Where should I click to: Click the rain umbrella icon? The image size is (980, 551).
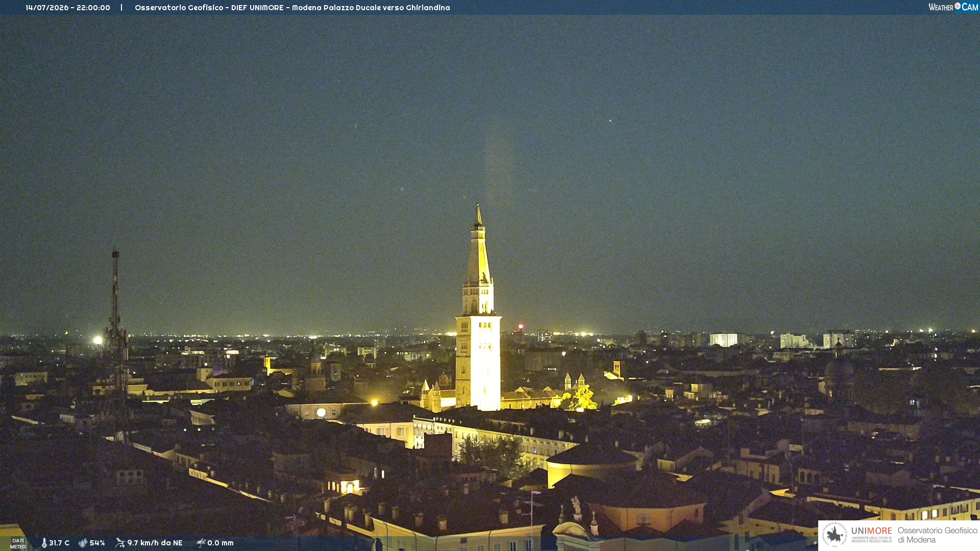coord(201,543)
